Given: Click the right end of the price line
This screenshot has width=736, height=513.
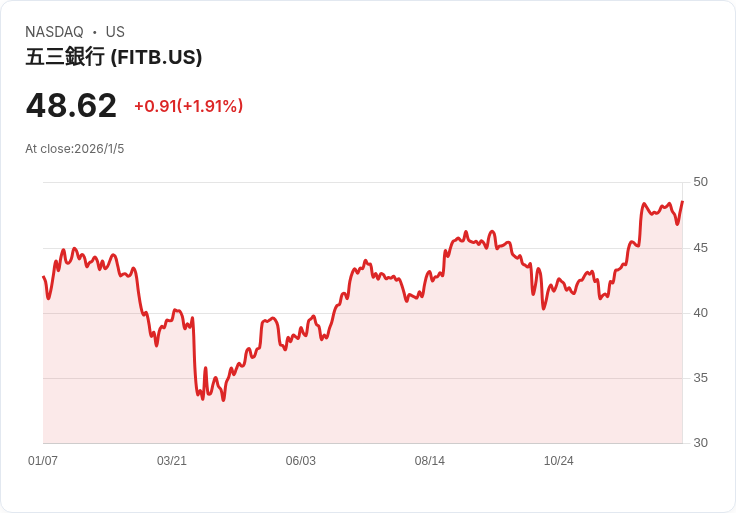Looking at the screenshot, I should 682,202.
